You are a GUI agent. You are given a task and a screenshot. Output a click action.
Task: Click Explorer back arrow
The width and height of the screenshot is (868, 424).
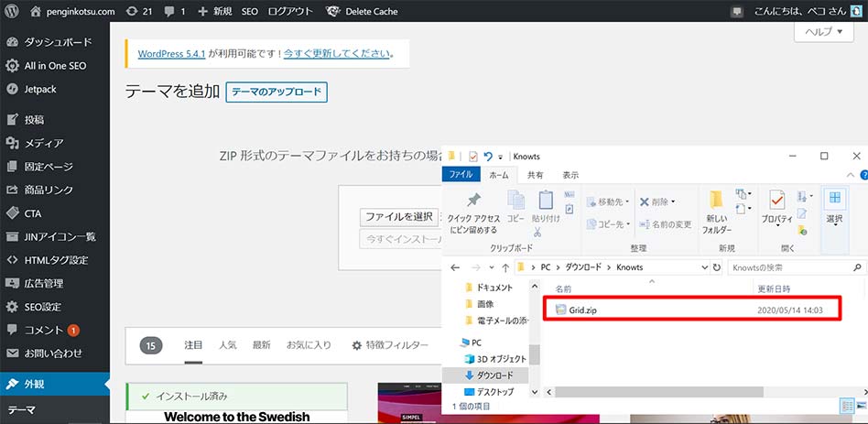pyautogui.click(x=455, y=267)
